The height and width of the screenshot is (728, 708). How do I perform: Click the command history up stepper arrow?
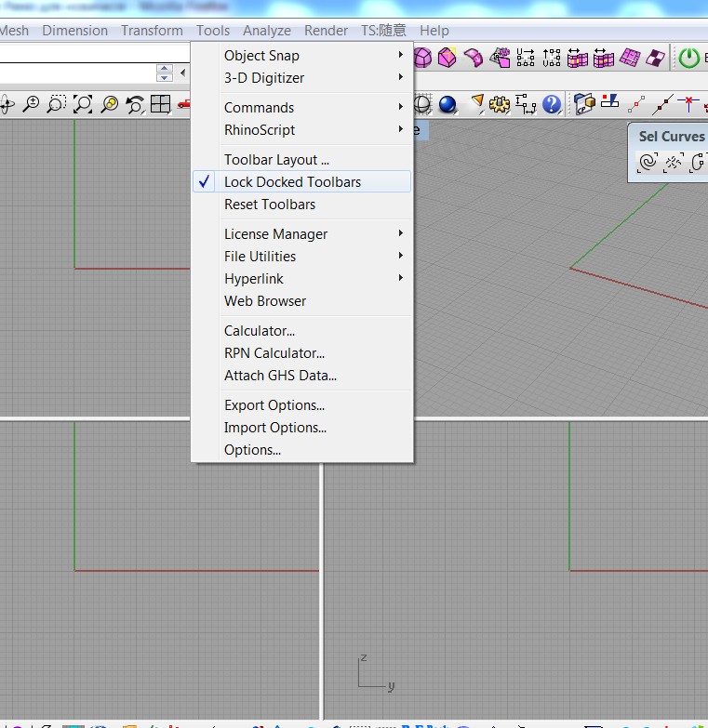165,69
